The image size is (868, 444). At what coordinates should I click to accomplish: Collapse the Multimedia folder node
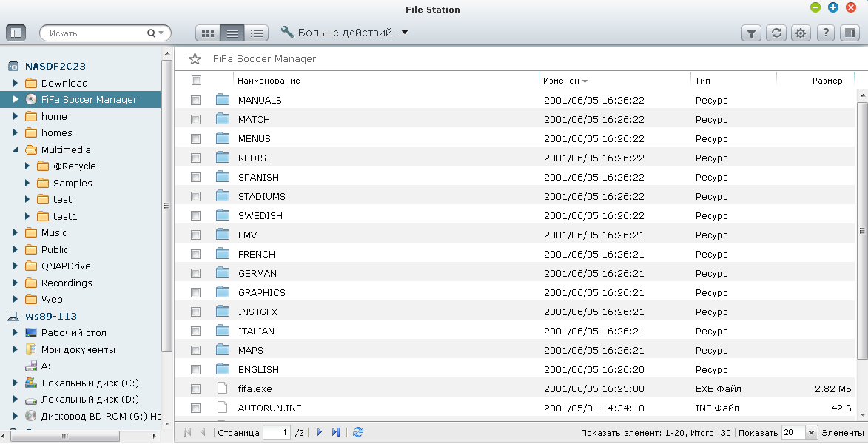coord(16,149)
